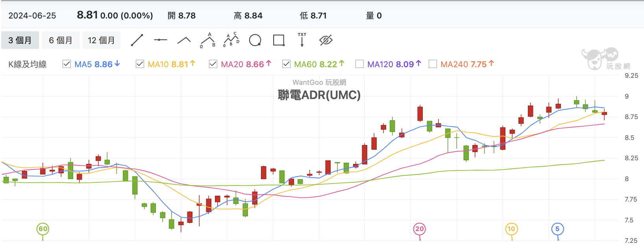Viewport: 644px width, 246px height.
Task: Click the 聯電ADR(UMC) chart title
Action: pos(319,95)
